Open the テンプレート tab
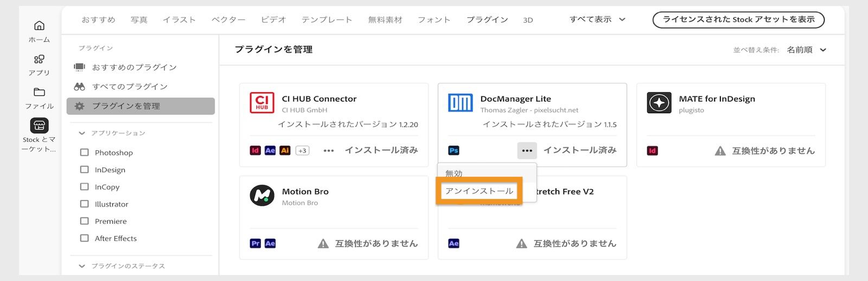Screen dimensions: 868x281 coord(327,20)
